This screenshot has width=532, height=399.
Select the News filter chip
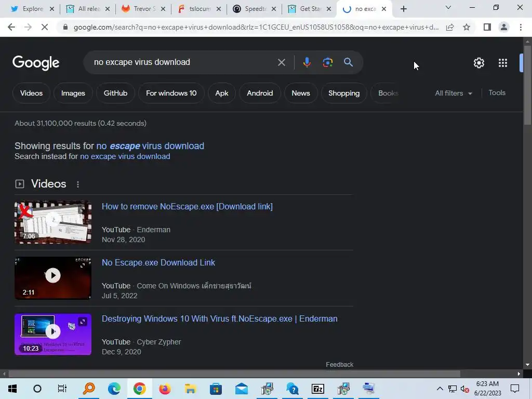pyautogui.click(x=301, y=93)
